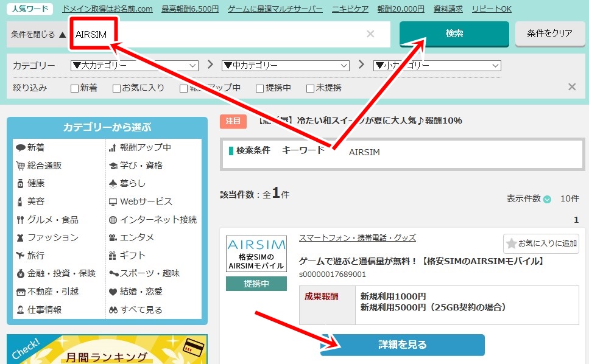This screenshot has width=589, height=364.
Task: Open the 報酬20,000円 popular word link
Action: click(401, 9)
